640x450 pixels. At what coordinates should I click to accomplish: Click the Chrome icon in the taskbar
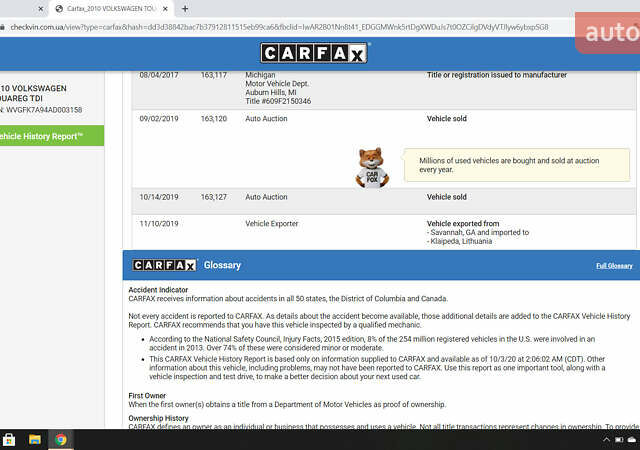tap(61, 439)
